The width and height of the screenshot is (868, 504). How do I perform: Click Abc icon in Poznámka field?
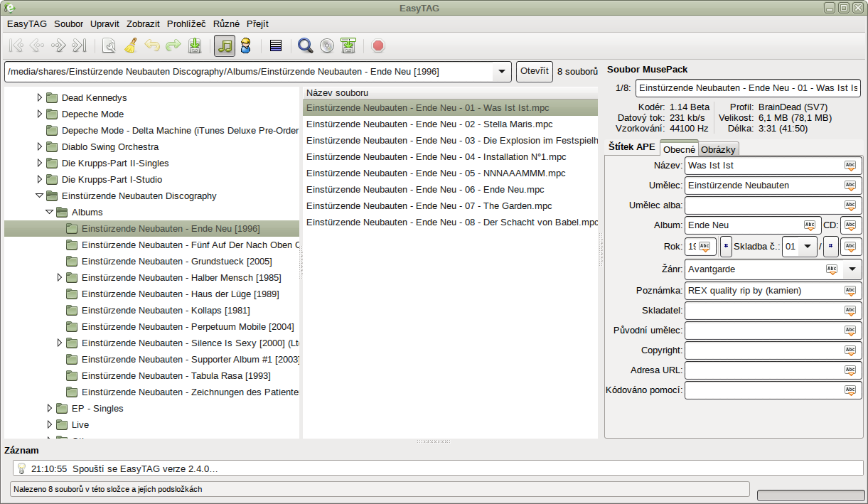850,291
